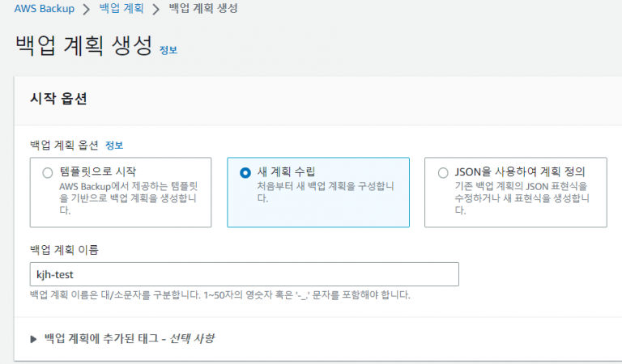The width and height of the screenshot is (622, 364).
Task: Select the 새 계획 수립 radio button
Action: coord(245,172)
